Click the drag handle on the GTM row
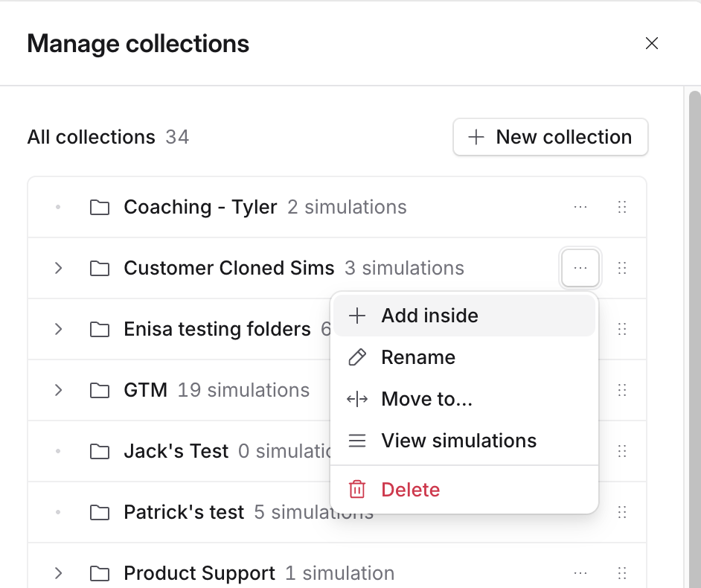Screen dimensions: 701x588 [622, 390]
